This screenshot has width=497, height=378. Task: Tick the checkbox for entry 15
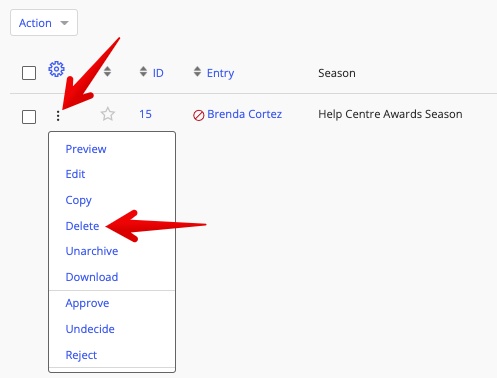(x=29, y=117)
